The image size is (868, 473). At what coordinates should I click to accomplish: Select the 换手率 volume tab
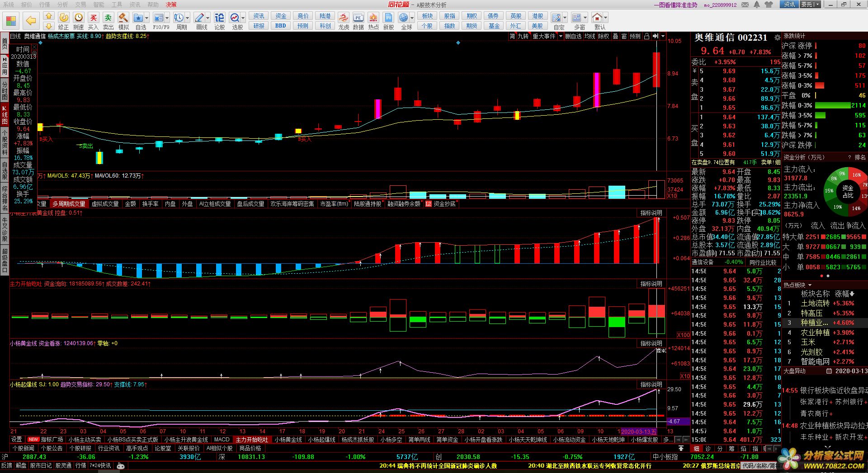coord(150,204)
